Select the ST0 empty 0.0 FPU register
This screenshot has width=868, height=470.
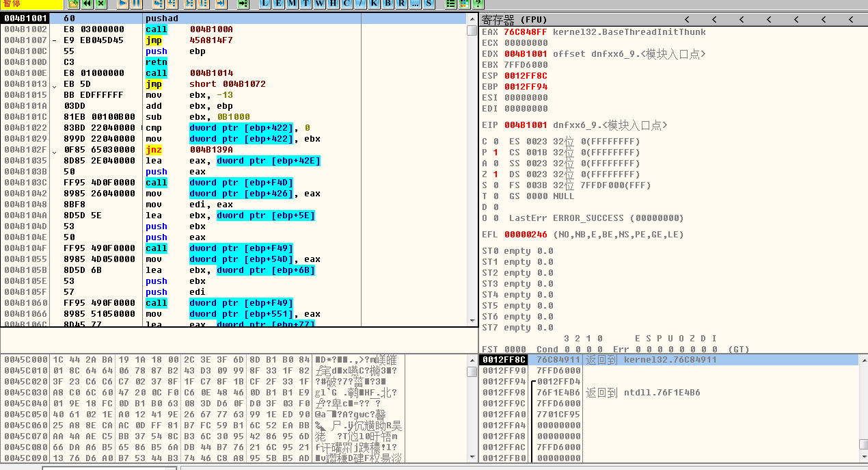(x=517, y=251)
